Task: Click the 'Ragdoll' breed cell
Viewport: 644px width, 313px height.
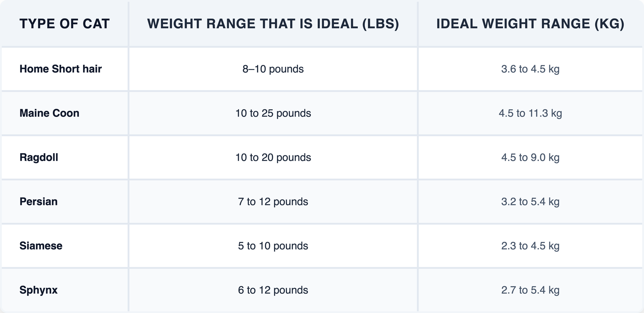Action: pos(39,157)
